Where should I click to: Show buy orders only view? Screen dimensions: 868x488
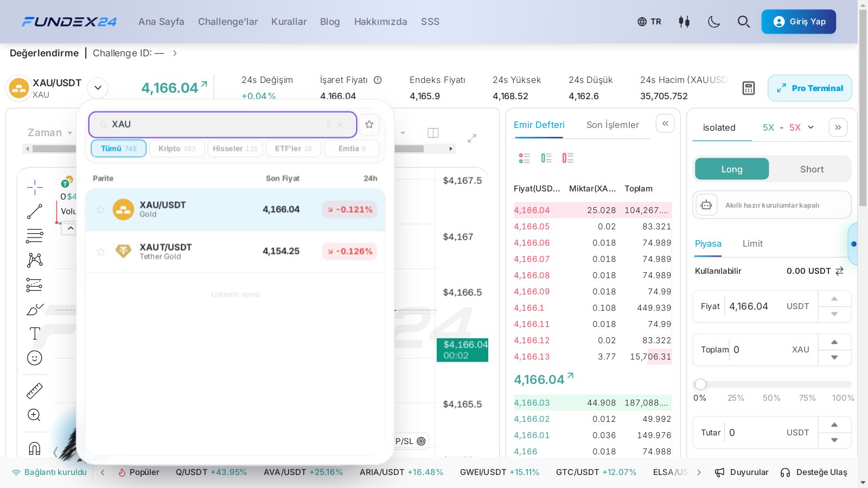pyautogui.click(x=546, y=158)
